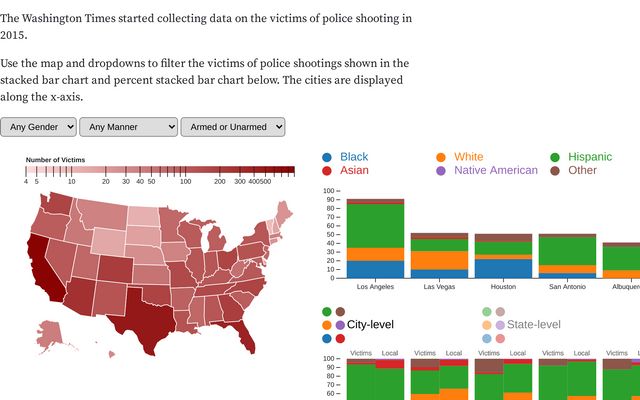
Task: Click Arizona on the map
Action: pos(81,296)
